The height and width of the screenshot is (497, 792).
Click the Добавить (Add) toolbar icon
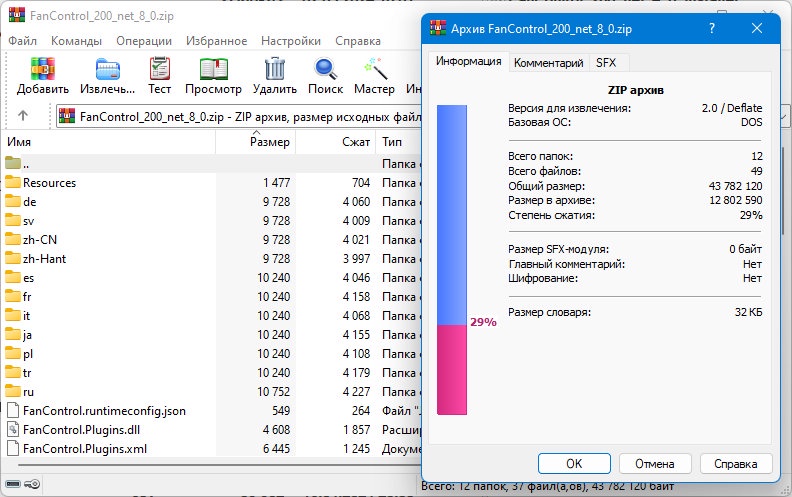[x=42, y=69]
